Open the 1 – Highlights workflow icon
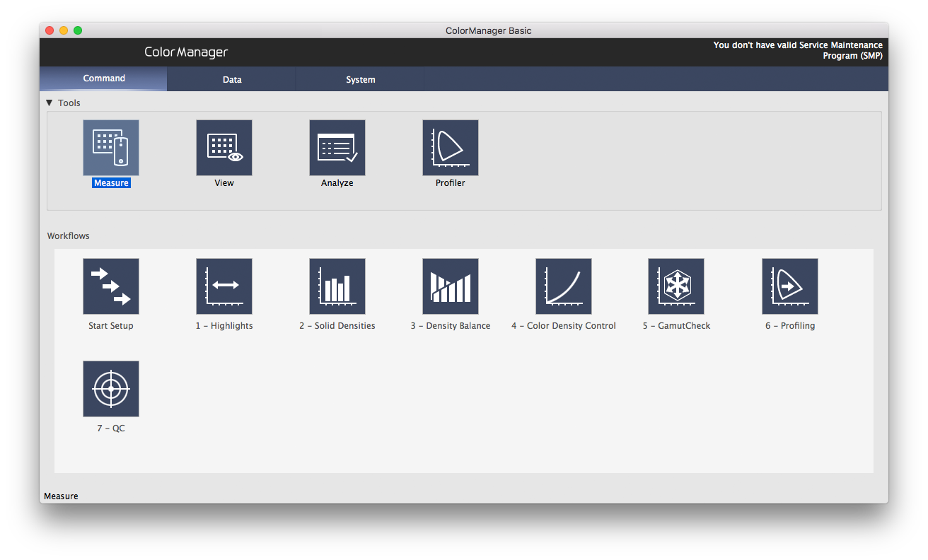Screen dimensions: 928x560 [x=224, y=286]
